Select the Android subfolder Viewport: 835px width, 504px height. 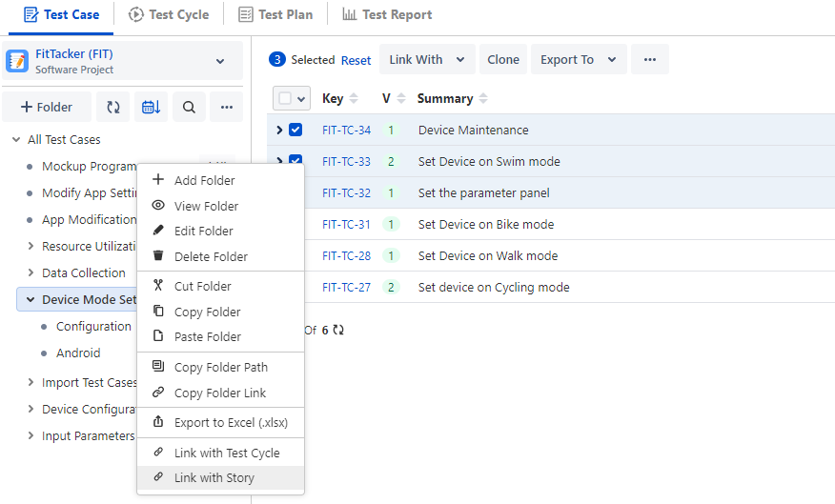coord(78,353)
